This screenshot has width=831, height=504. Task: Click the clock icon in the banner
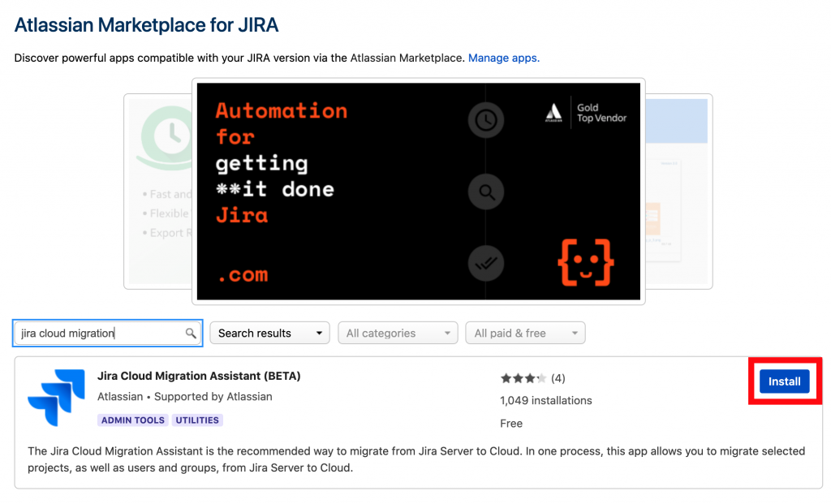coord(485,120)
